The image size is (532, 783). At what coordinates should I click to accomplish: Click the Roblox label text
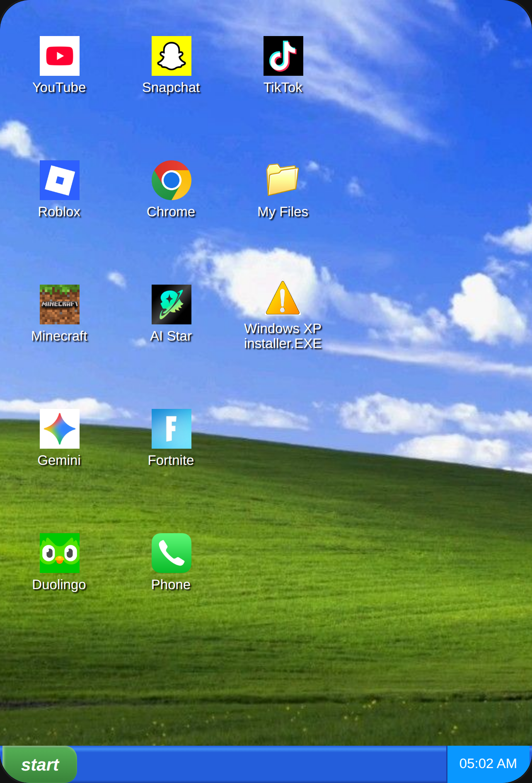pos(59,212)
